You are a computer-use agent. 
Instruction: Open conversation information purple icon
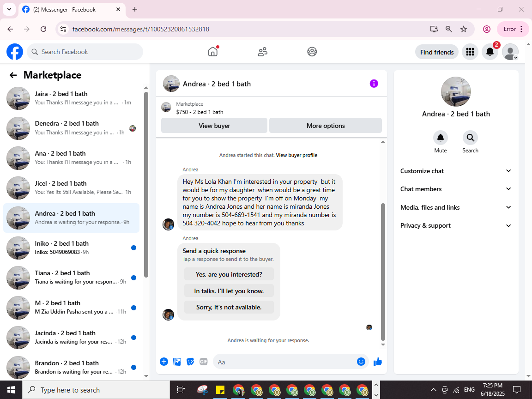click(374, 84)
